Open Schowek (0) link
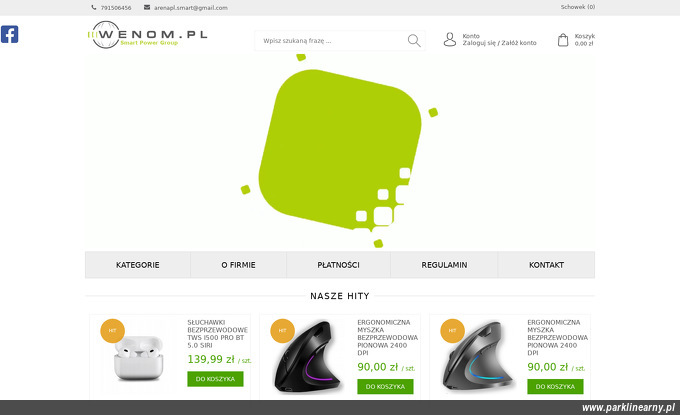The height and width of the screenshot is (415, 680). (578, 7)
